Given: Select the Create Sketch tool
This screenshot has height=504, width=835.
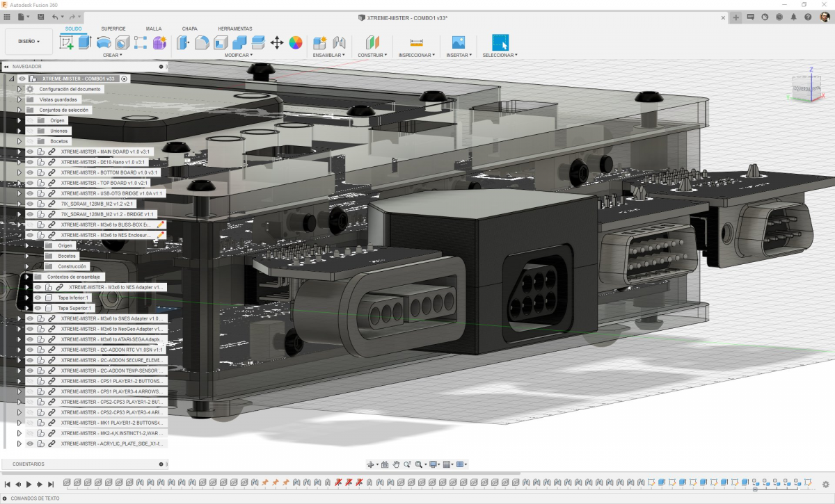Looking at the screenshot, I should (67, 42).
